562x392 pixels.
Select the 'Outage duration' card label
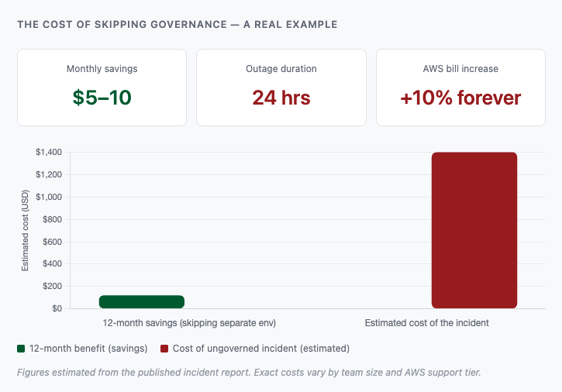[281, 69]
